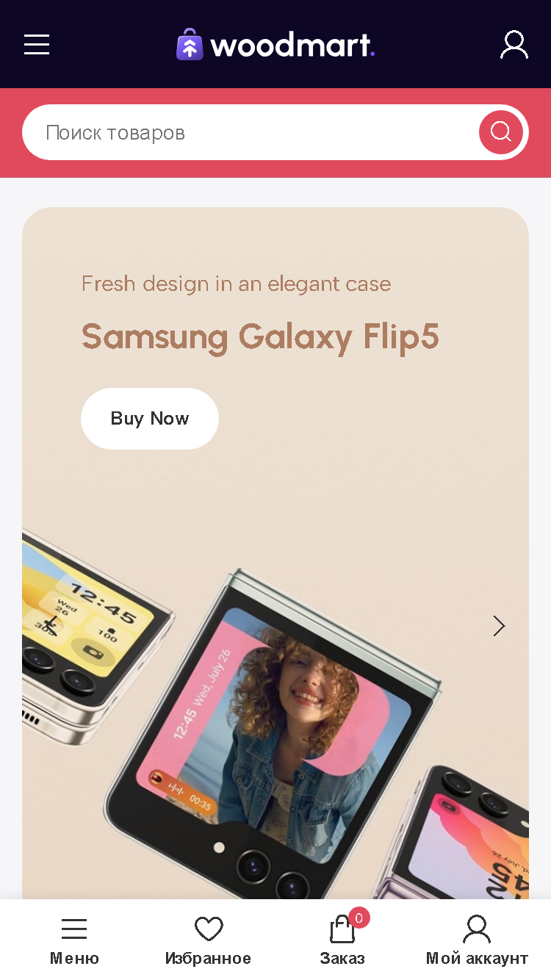This screenshot has width=551, height=980.
Task: Click the Samsung Galaxy Flip5 heading
Action: 260,337
